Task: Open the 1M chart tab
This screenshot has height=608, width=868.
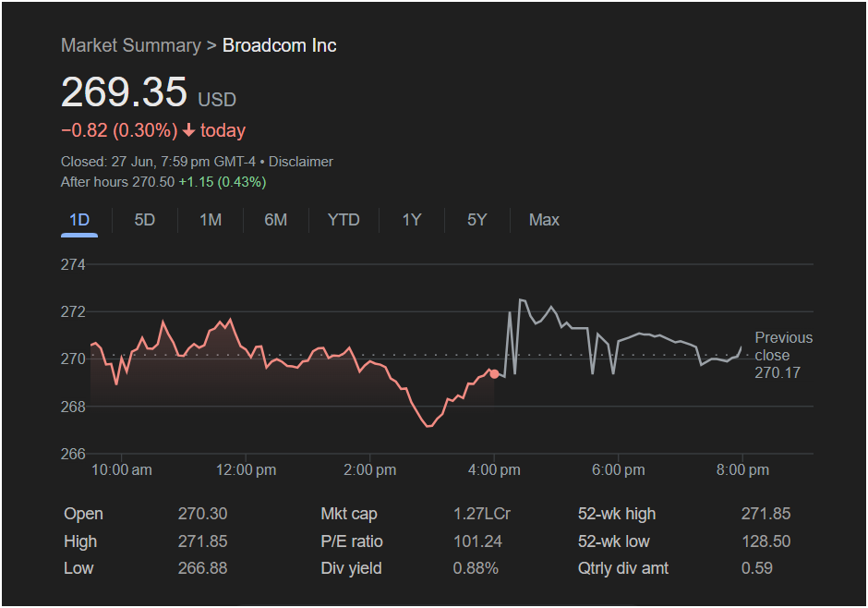Action: tap(211, 220)
